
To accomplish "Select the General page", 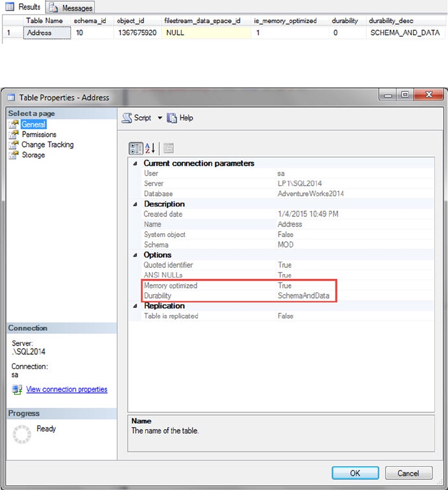I will (33, 124).
